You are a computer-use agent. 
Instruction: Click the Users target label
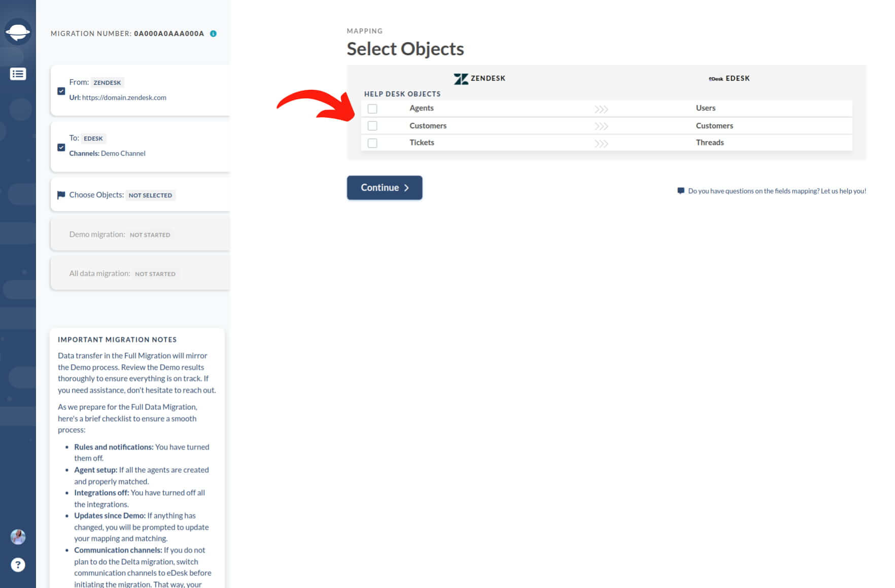click(706, 108)
